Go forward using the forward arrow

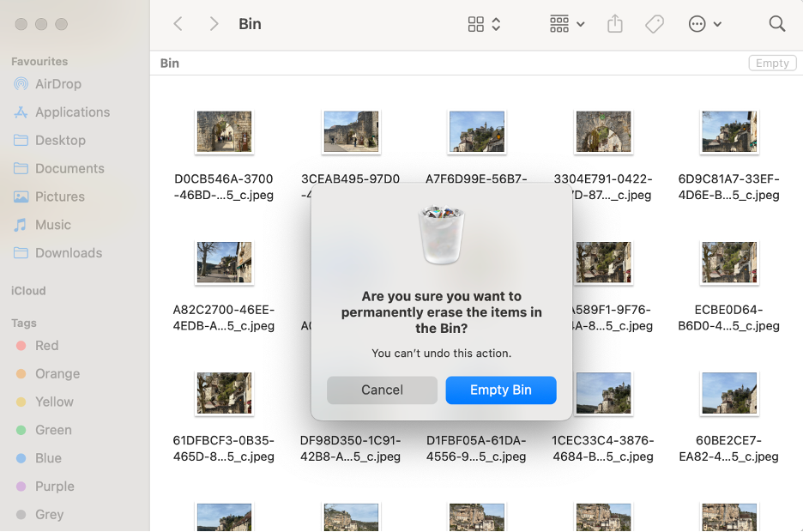[x=213, y=23]
